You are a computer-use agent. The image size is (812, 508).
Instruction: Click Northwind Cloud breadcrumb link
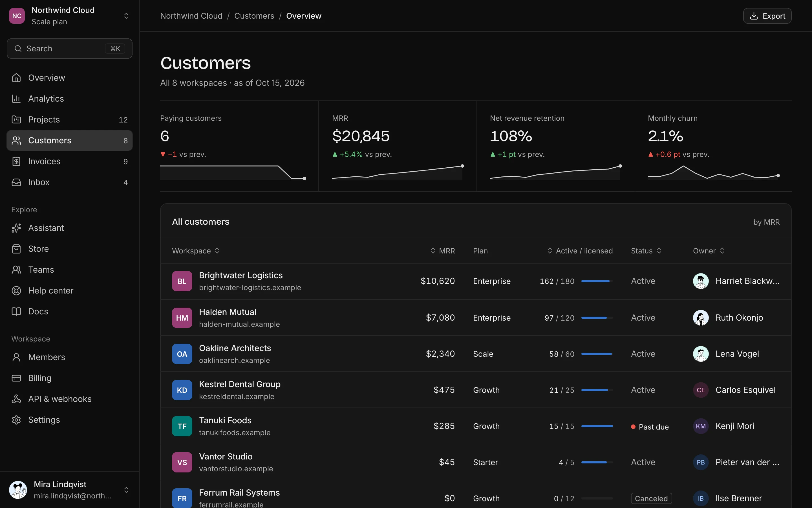pos(191,16)
